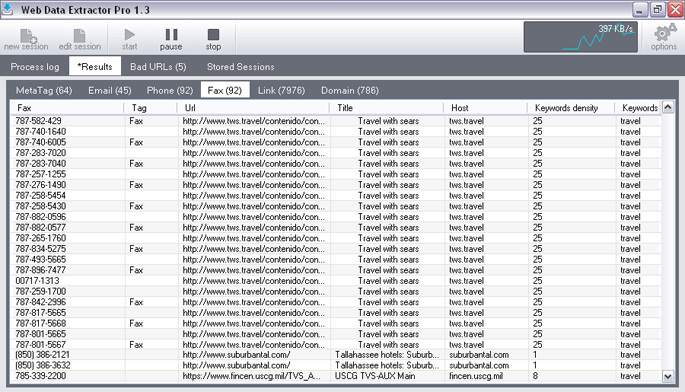View the Domain (786) sub-tab
Screen dimensions: 685x392
click(x=350, y=90)
